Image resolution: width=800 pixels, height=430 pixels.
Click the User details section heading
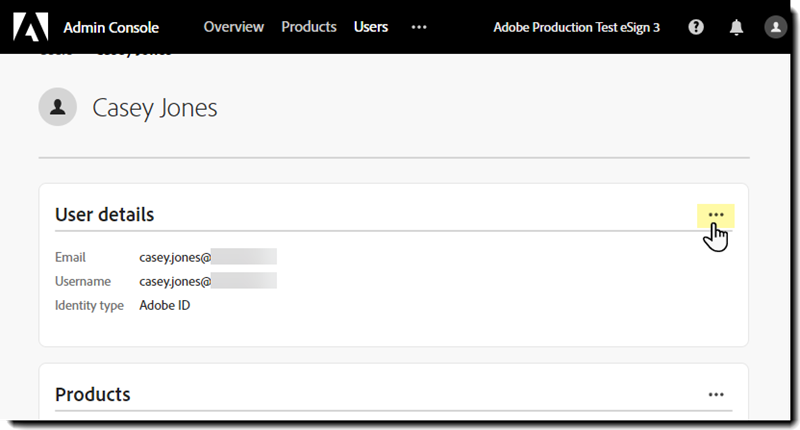[105, 215]
